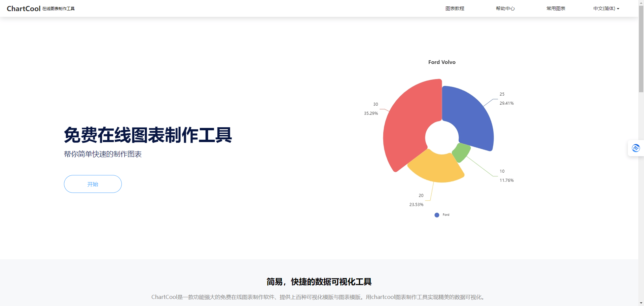Click the 图表教程 navigation menu
Image resolution: width=644 pixels, height=306 pixels.
point(455,8)
